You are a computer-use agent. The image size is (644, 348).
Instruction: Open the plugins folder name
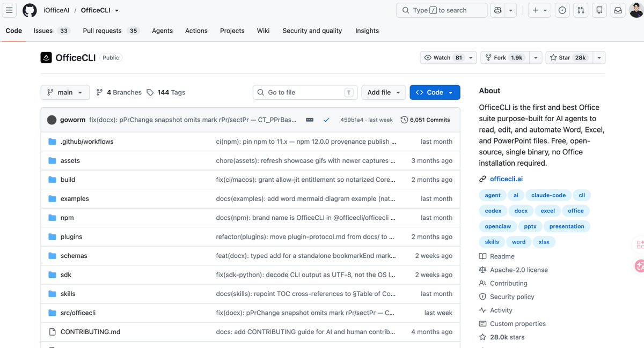click(x=71, y=236)
